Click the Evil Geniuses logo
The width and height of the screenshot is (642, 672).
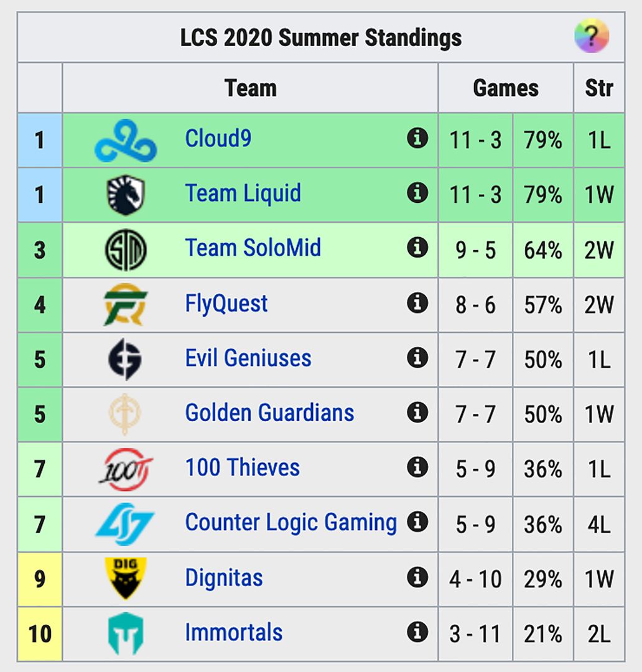point(124,358)
